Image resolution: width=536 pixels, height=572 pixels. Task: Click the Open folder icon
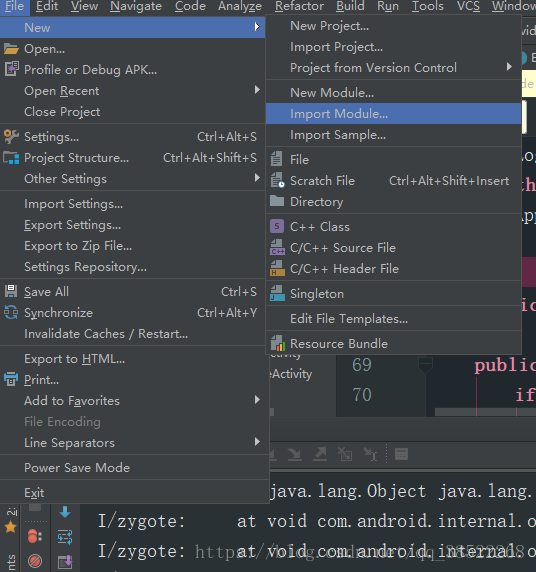11,49
